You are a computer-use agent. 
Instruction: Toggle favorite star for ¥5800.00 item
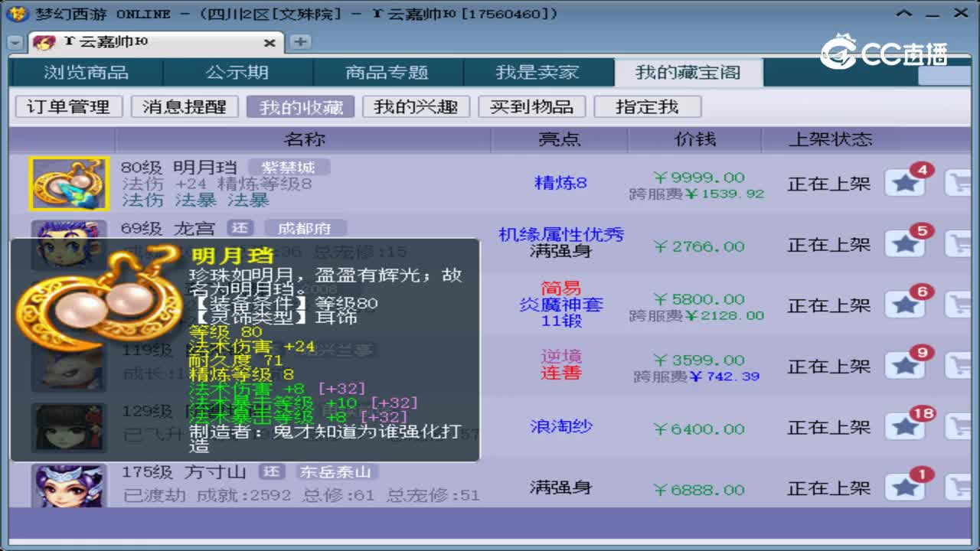pyautogui.click(x=905, y=305)
